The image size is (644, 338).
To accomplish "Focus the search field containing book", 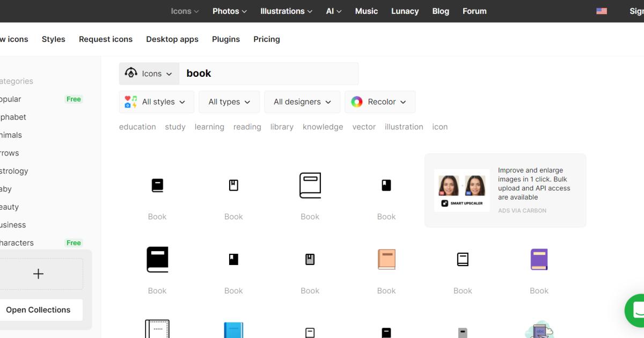I will tap(269, 74).
